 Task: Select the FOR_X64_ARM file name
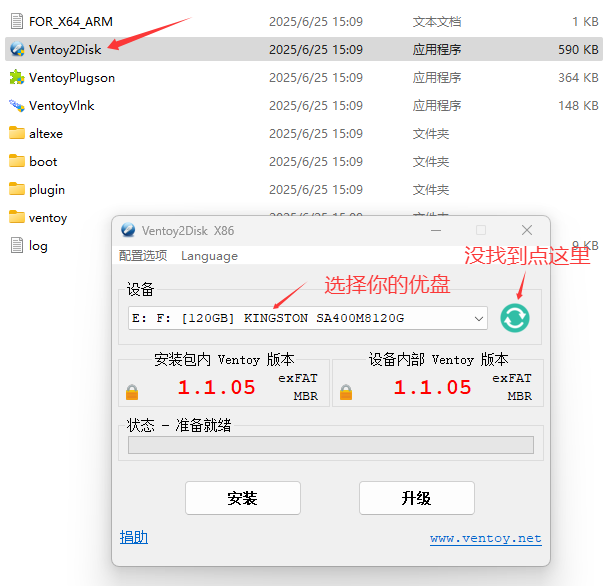point(71,22)
